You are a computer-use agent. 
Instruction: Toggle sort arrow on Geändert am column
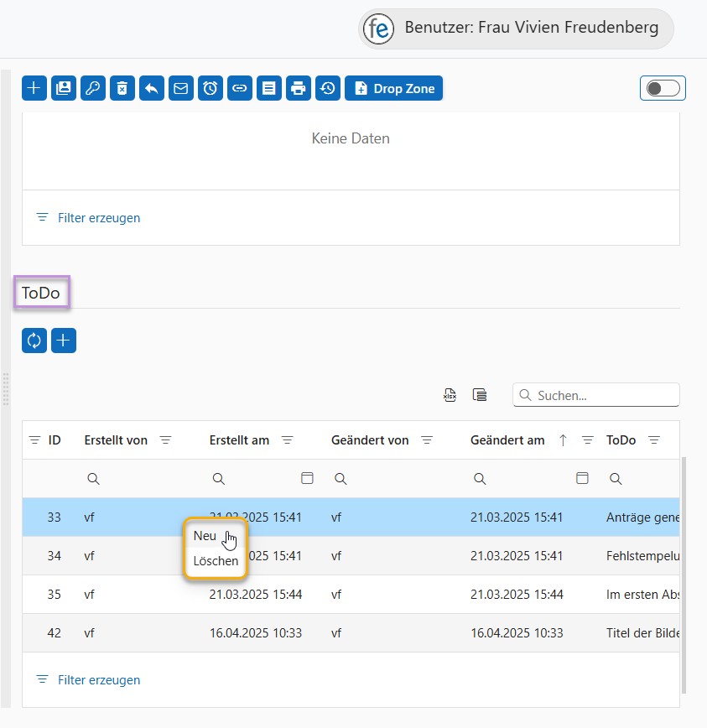coord(563,440)
